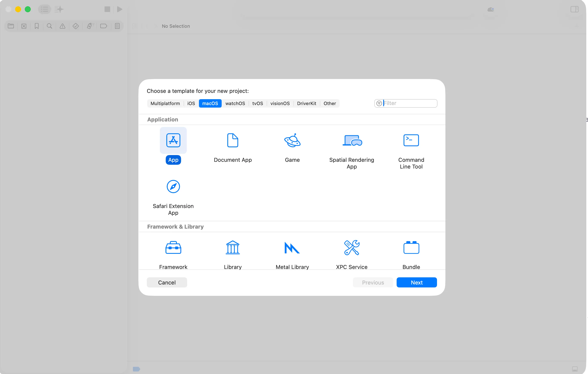Select the XPC Service template

pyautogui.click(x=352, y=248)
